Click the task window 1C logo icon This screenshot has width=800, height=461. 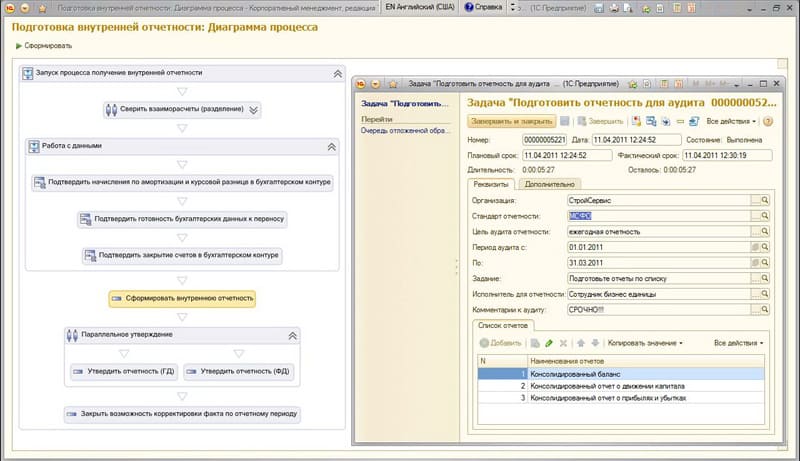click(360, 84)
